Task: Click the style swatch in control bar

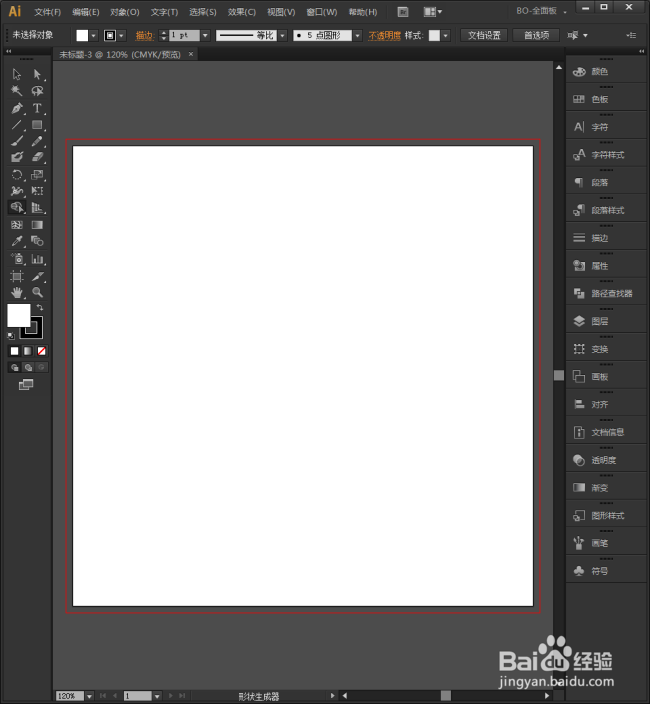Action: [434, 35]
